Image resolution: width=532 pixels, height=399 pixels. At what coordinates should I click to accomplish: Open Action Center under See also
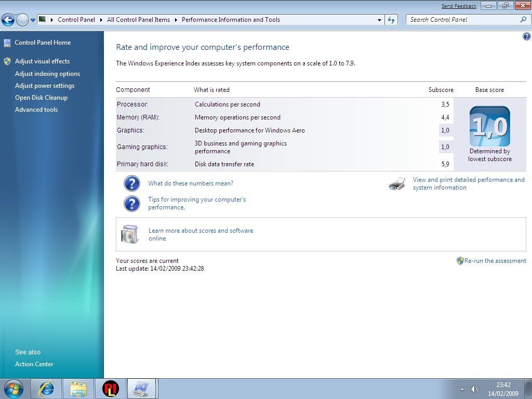(x=34, y=364)
